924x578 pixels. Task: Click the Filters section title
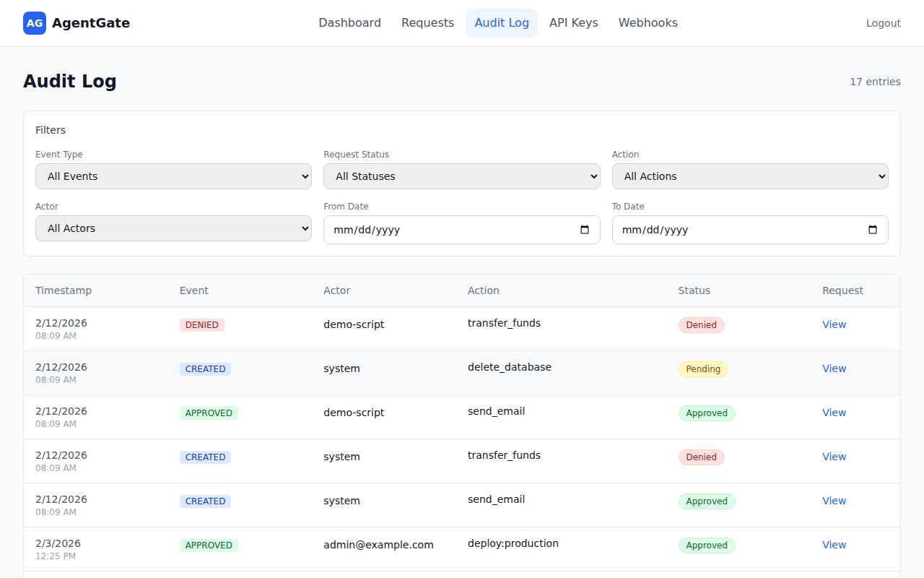[51, 130]
